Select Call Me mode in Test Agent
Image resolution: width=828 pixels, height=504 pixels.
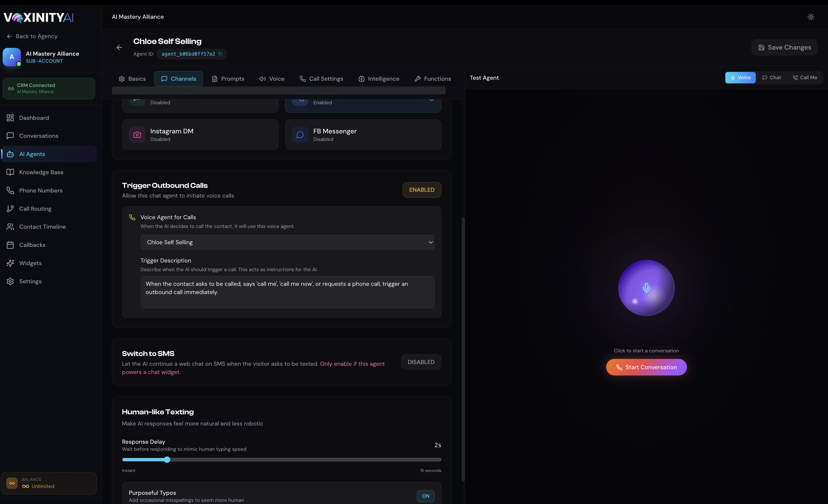(x=805, y=78)
